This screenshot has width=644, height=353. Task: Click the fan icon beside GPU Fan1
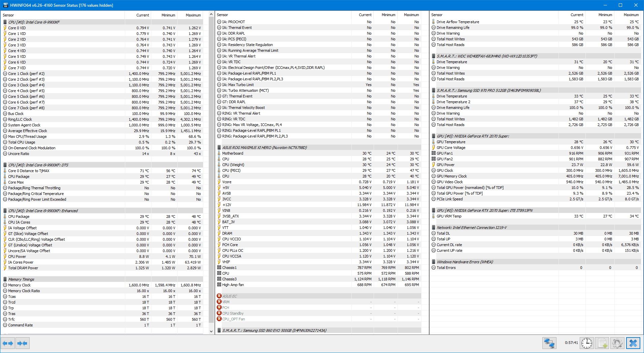coord(434,153)
